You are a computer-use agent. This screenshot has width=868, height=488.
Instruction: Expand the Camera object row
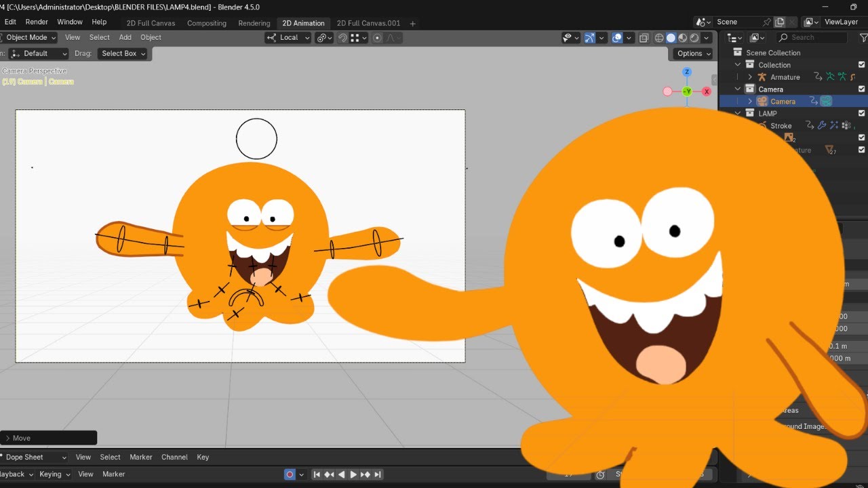point(750,102)
